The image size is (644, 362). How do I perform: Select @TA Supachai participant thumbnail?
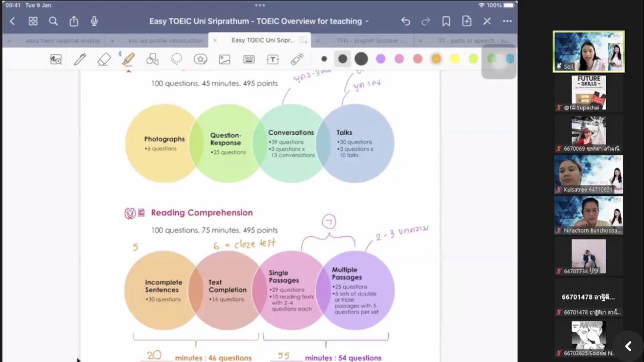pos(588,92)
